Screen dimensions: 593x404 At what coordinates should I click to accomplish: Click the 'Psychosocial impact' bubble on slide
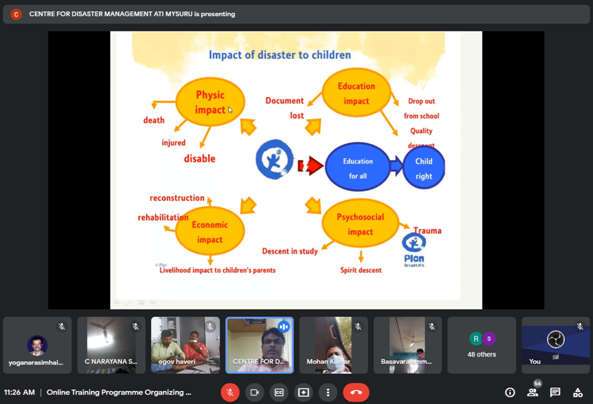click(x=360, y=224)
